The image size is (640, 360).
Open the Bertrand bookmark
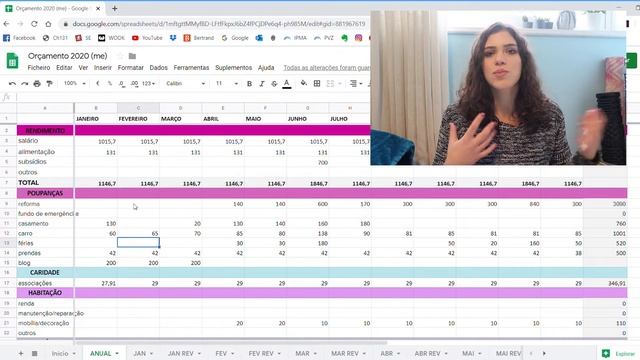pyautogui.click(x=199, y=38)
